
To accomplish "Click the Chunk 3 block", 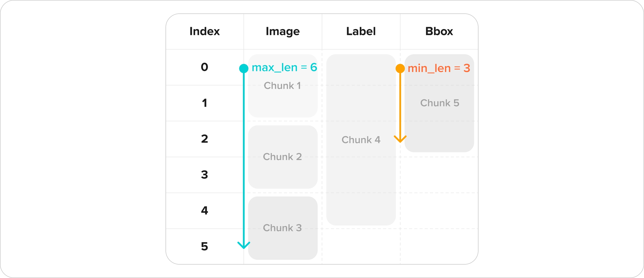I will pyautogui.click(x=283, y=228).
